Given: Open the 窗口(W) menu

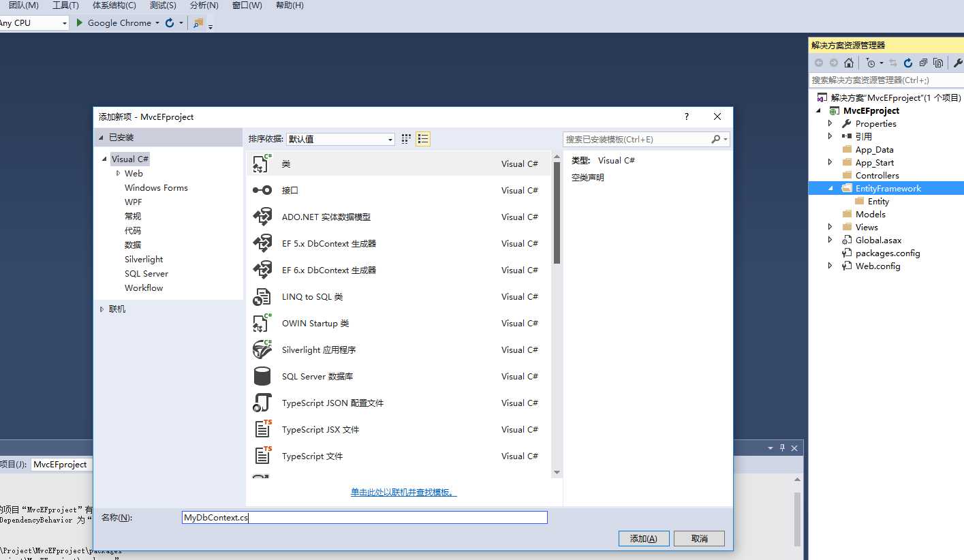Looking at the screenshot, I should [247, 5].
